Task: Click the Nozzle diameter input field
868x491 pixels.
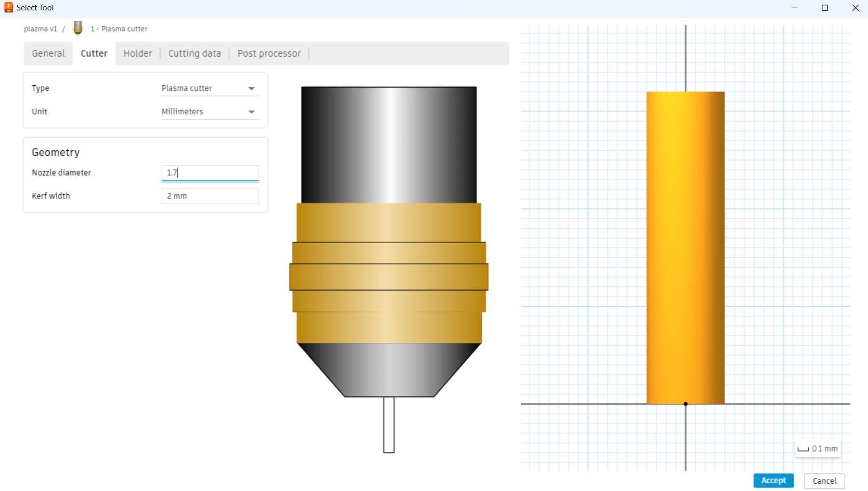Action: pos(210,172)
